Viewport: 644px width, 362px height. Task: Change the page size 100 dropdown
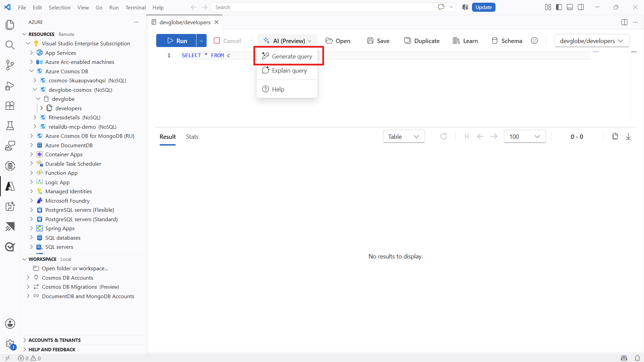[525, 136]
